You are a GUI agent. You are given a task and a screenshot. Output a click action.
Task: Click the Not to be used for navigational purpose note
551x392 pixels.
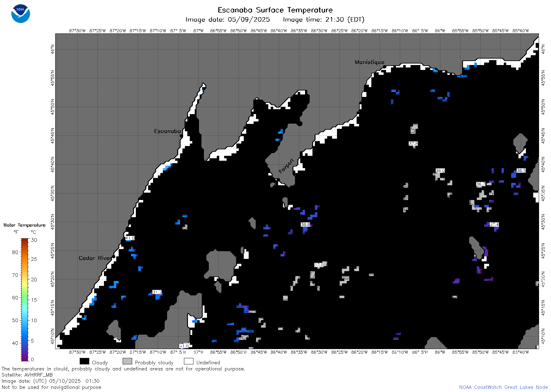(51, 387)
